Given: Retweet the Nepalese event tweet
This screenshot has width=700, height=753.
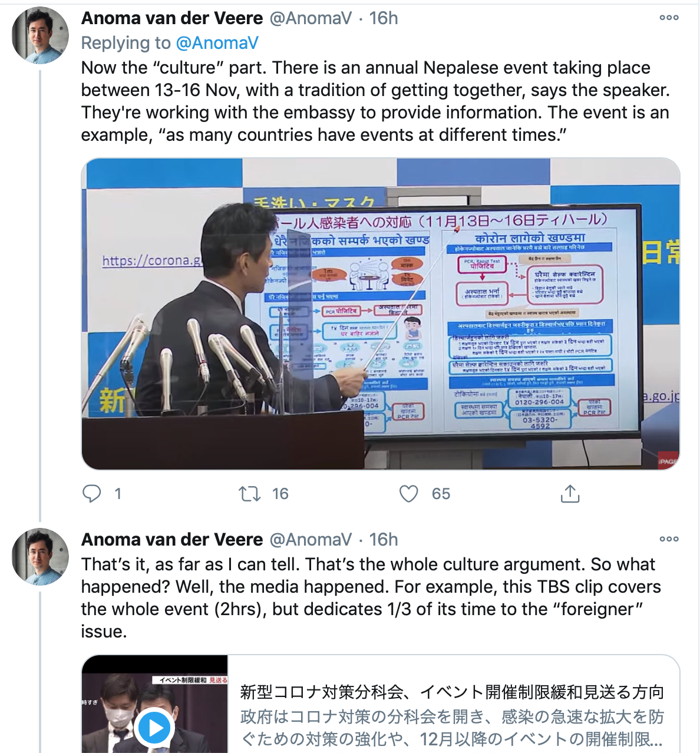Looking at the screenshot, I should (249, 493).
